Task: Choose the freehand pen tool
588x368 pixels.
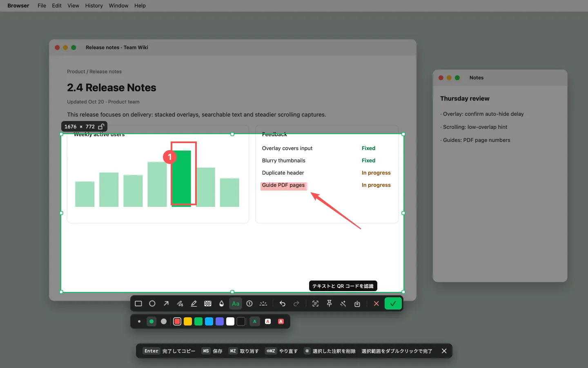Action: (180, 304)
